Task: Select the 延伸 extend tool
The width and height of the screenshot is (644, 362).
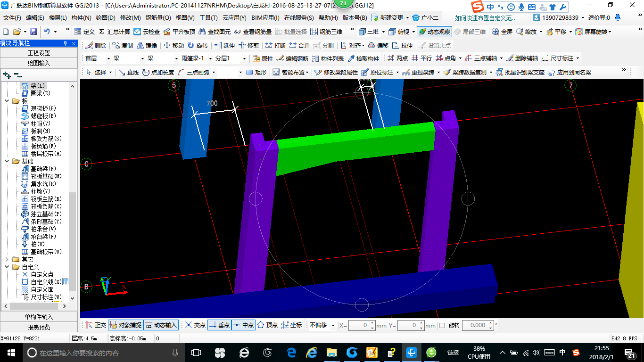Action: pyautogui.click(x=224, y=46)
